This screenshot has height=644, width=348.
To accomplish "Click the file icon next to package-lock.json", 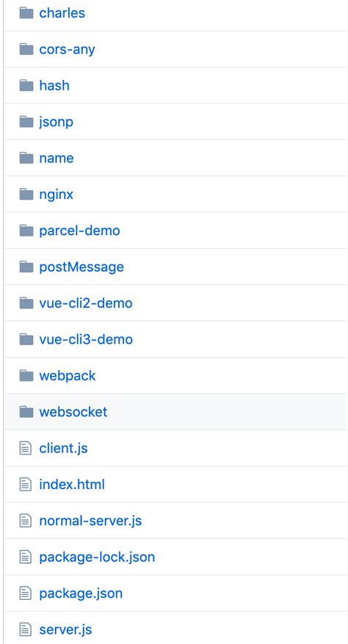I will click(x=26, y=557).
